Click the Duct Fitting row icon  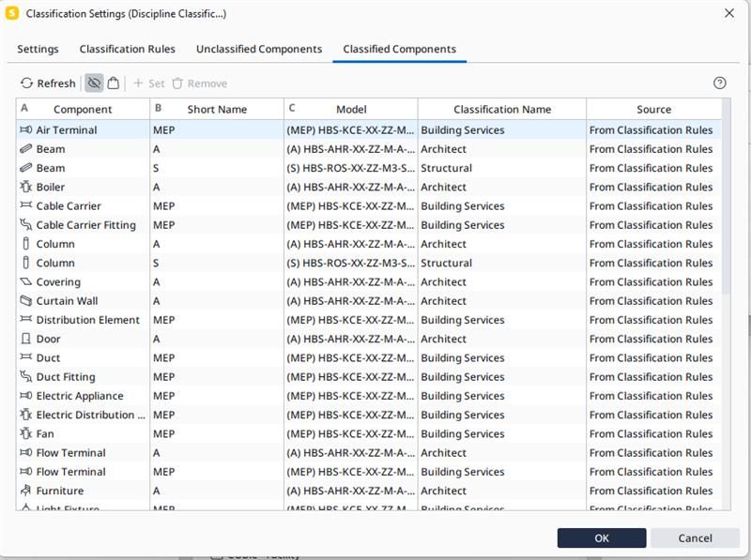26,376
